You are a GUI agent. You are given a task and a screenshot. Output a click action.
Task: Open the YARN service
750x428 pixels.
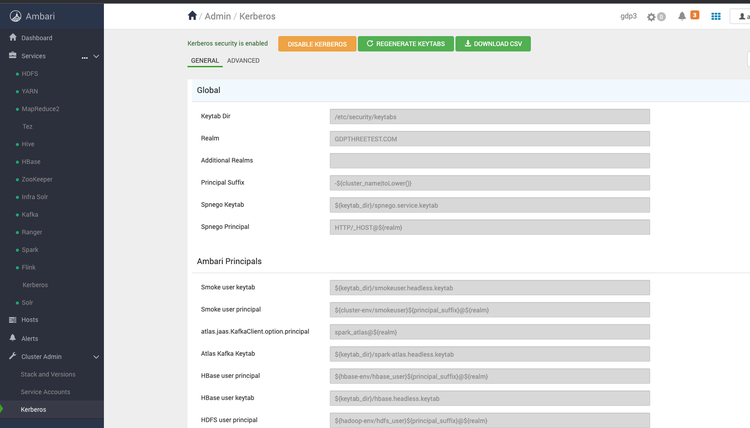[x=30, y=91]
